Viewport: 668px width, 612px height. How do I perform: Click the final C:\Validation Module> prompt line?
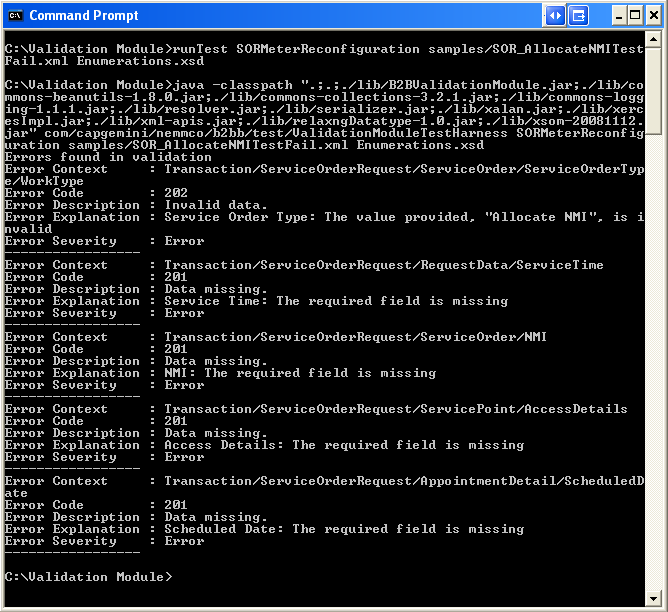pos(89,577)
